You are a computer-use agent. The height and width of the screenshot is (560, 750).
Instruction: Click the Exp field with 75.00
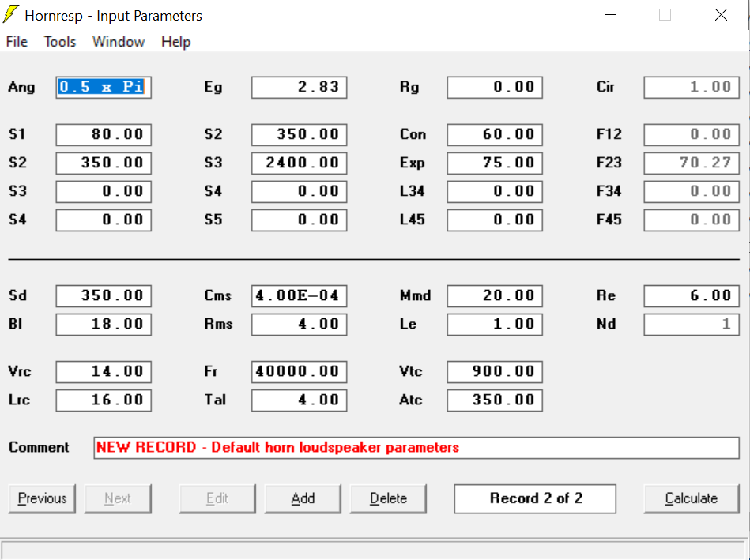click(x=495, y=163)
